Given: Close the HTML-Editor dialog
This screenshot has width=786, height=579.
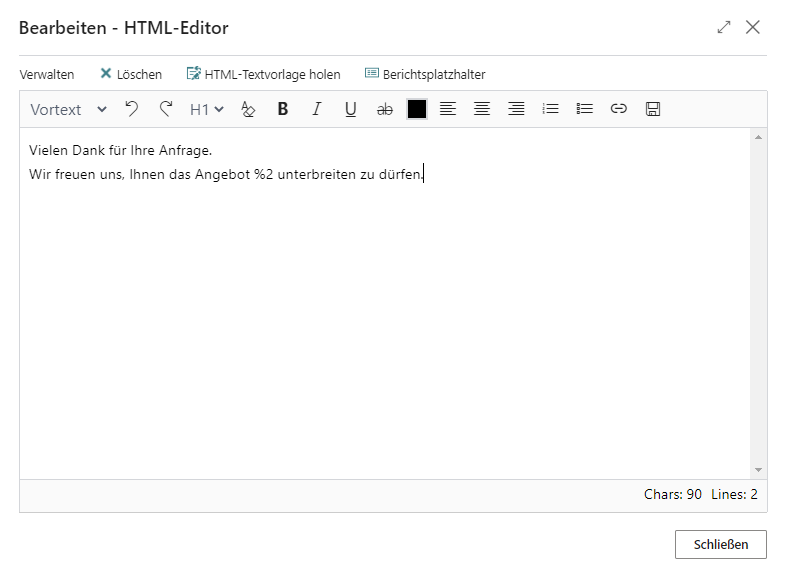Looking at the screenshot, I should (x=753, y=27).
